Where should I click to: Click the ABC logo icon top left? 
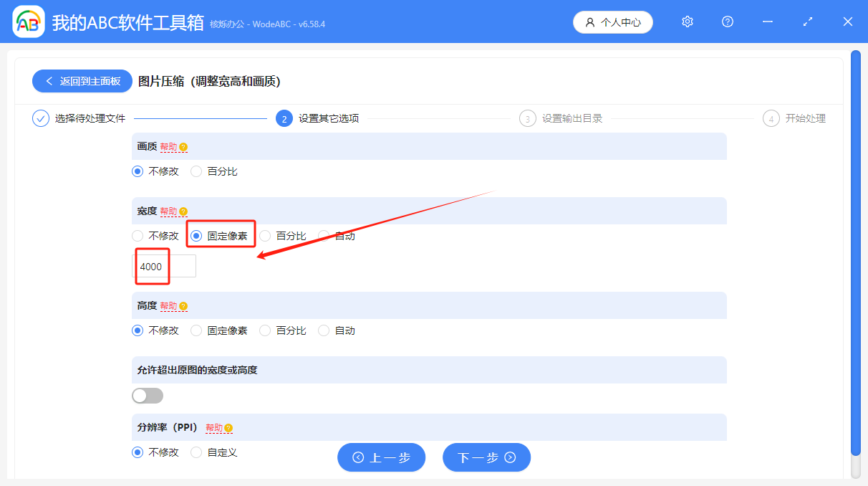click(28, 22)
